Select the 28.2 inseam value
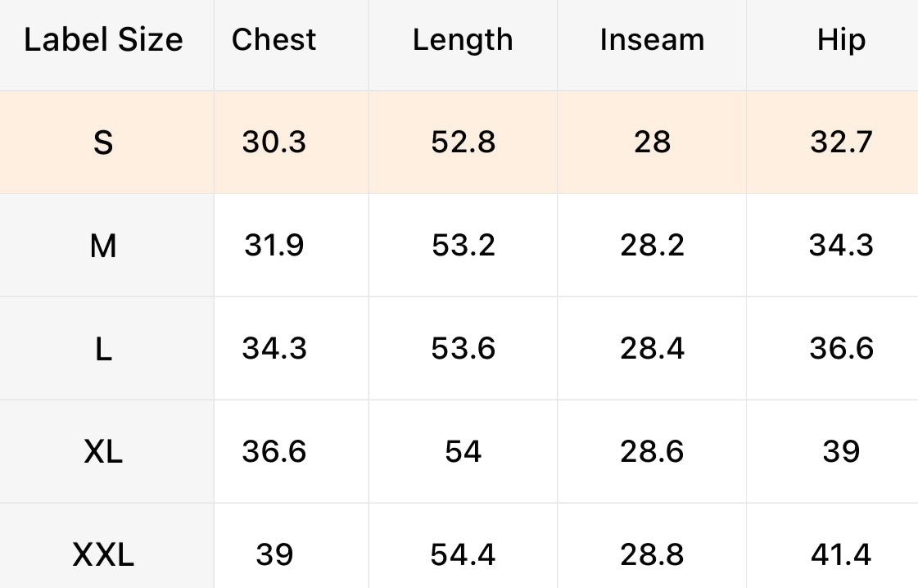The image size is (918, 588). coord(652,246)
